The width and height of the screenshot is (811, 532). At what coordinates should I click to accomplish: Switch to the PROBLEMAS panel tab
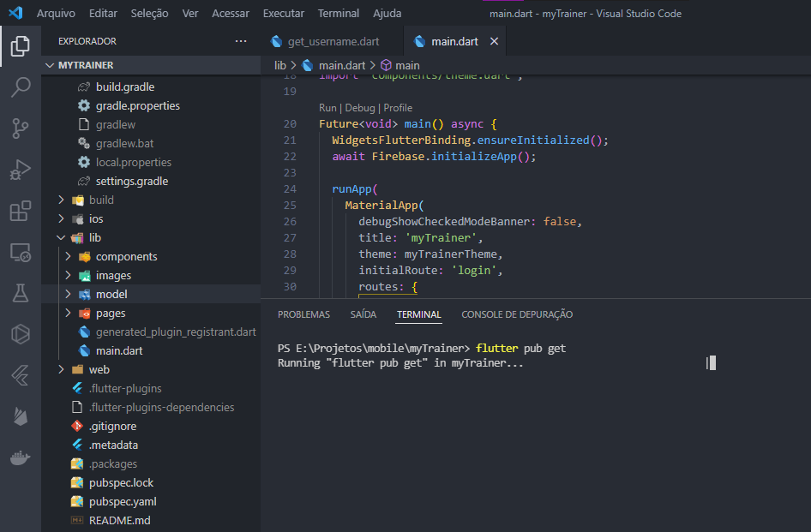click(303, 314)
